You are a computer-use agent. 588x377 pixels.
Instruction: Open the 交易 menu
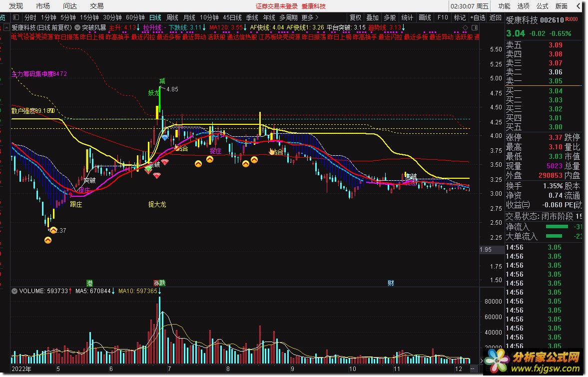tap(97, 6)
